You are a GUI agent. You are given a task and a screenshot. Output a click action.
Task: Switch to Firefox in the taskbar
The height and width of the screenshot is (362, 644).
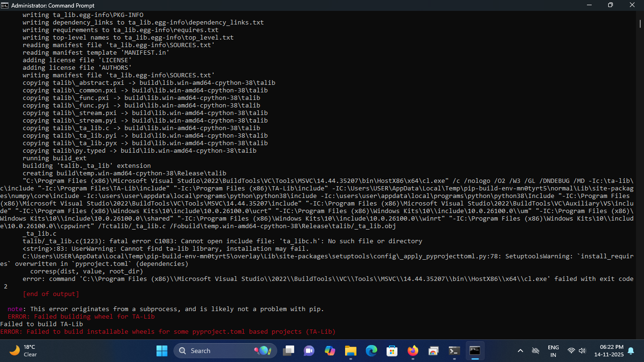413,351
